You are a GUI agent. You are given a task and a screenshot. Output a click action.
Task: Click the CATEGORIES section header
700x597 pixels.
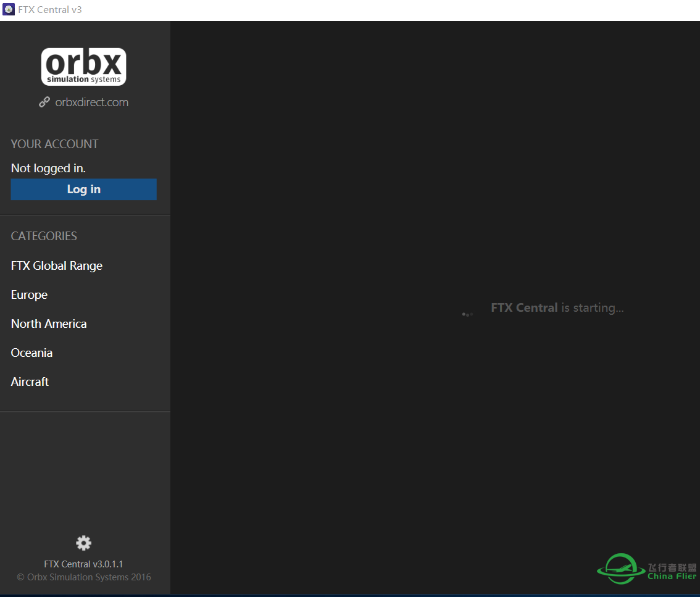pos(44,236)
